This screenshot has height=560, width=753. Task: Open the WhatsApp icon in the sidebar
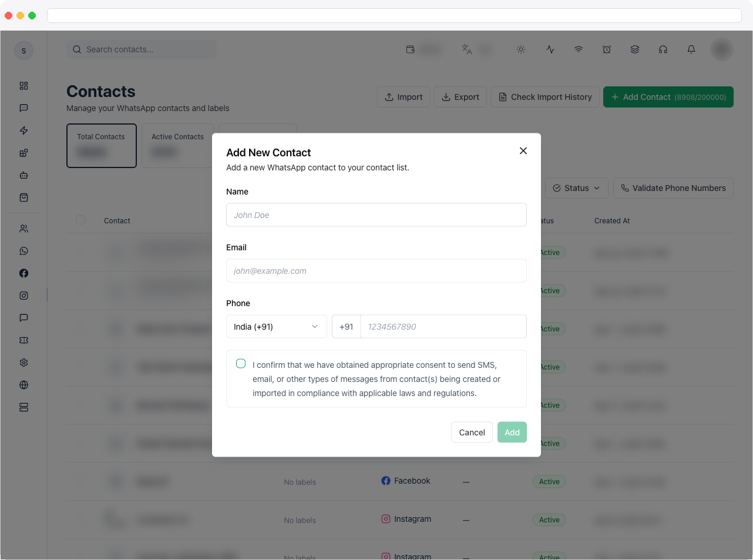(x=23, y=251)
